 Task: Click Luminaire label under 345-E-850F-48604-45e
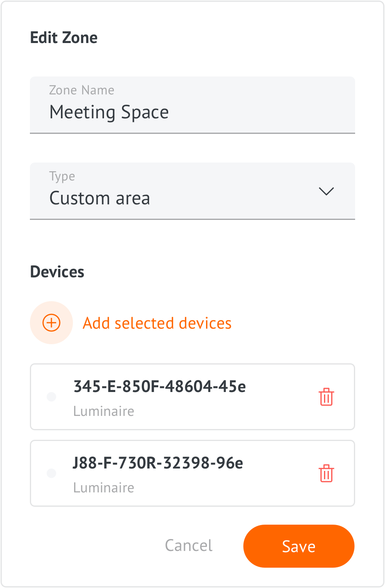104,411
